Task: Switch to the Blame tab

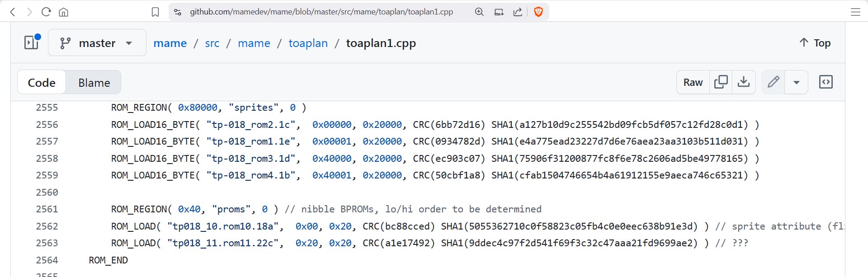Action: pos(94,83)
